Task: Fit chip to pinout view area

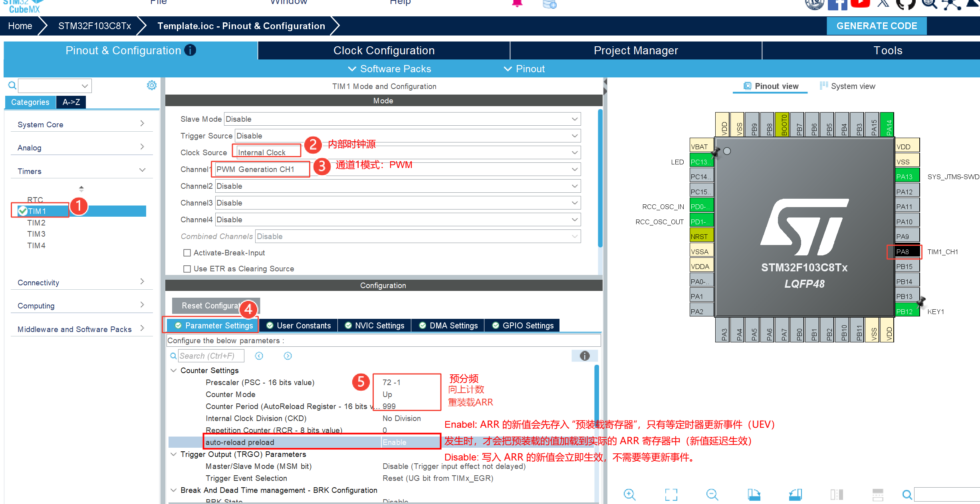Action: 671,495
